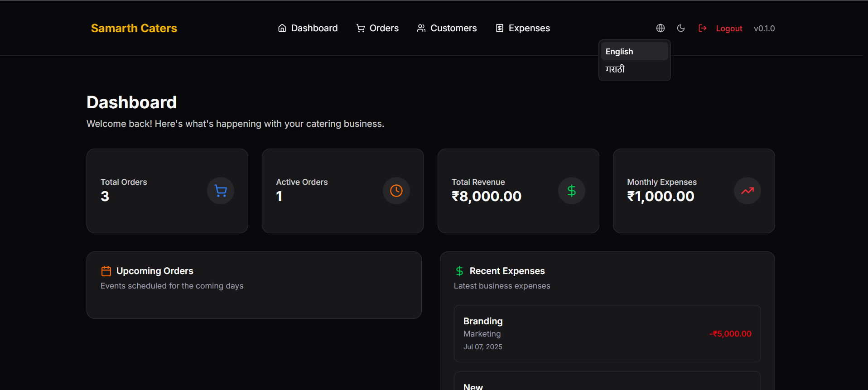Click the shopping cart icon on Total Orders card
The width and height of the screenshot is (868, 390).
[x=220, y=191]
